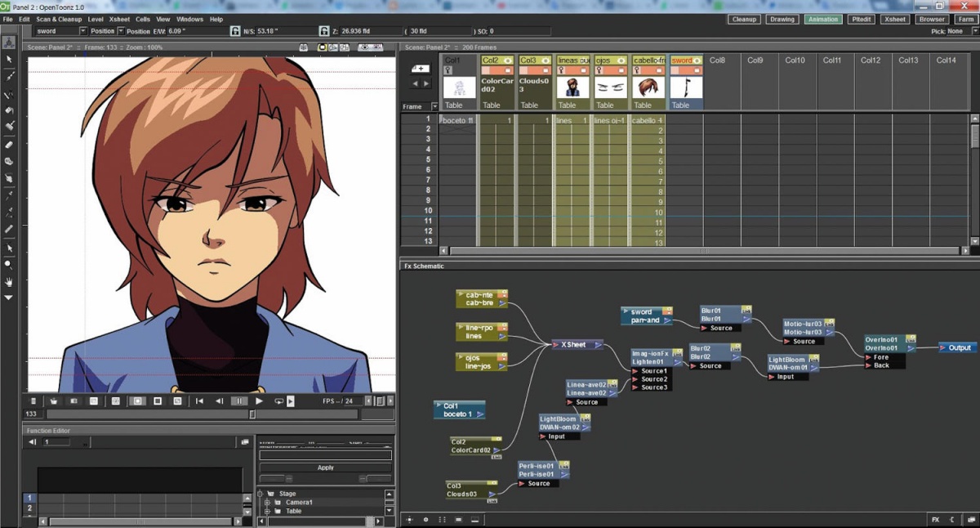This screenshot has width=980, height=528.
Task: Toggle preview visibility of Col2 column
Action: pos(507,60)
